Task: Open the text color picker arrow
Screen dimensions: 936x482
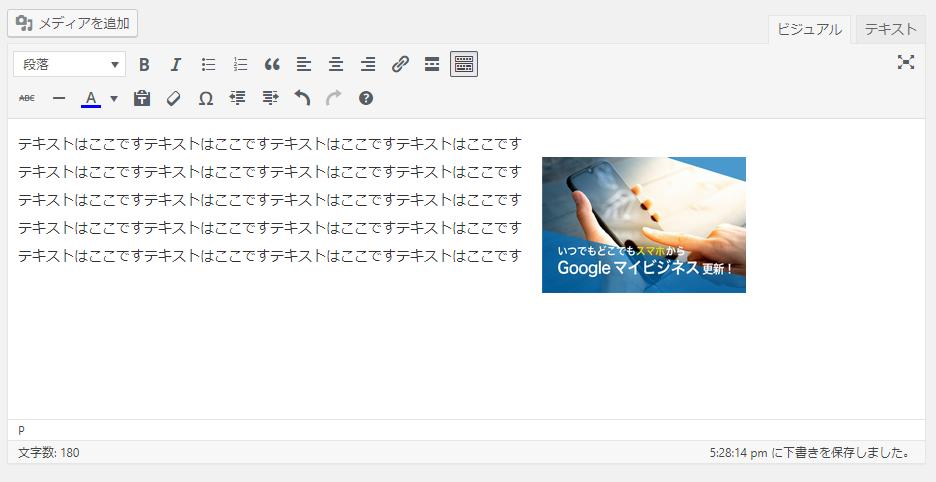Action: point(113,99)
